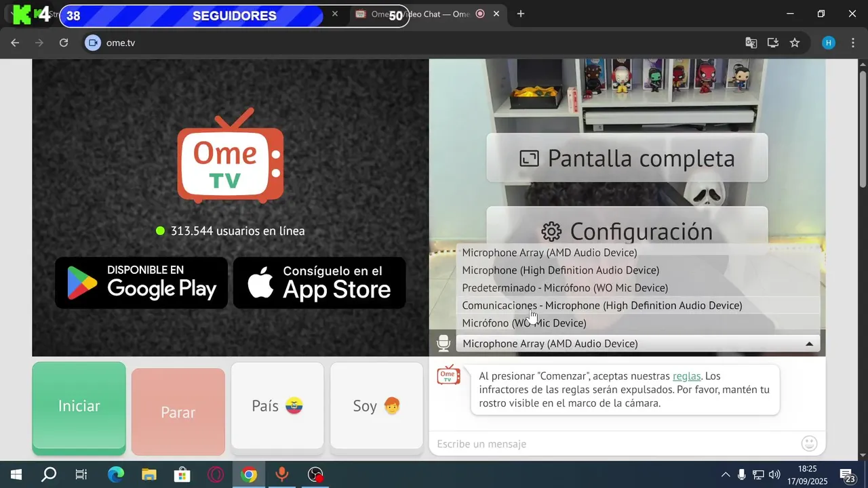Select Microphone (High Definition Audio Device) option

pyautogui.click(x=638, y=270)
